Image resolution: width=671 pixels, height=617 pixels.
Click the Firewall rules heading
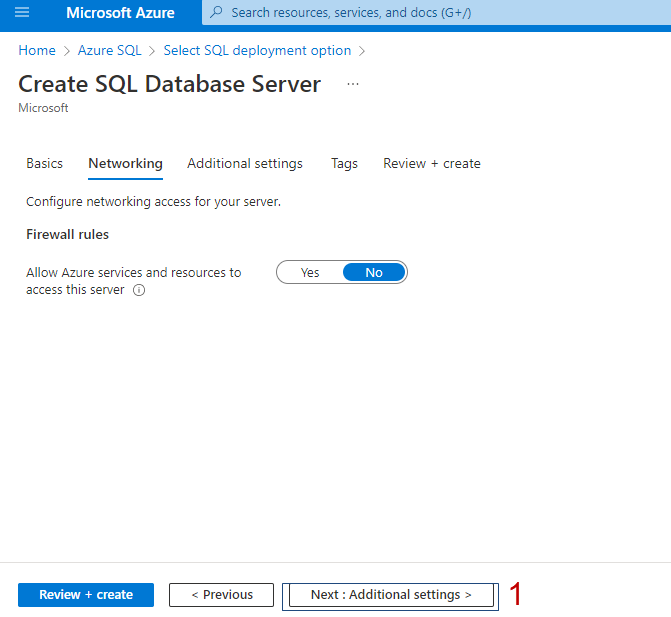click(x=68, y=234)
